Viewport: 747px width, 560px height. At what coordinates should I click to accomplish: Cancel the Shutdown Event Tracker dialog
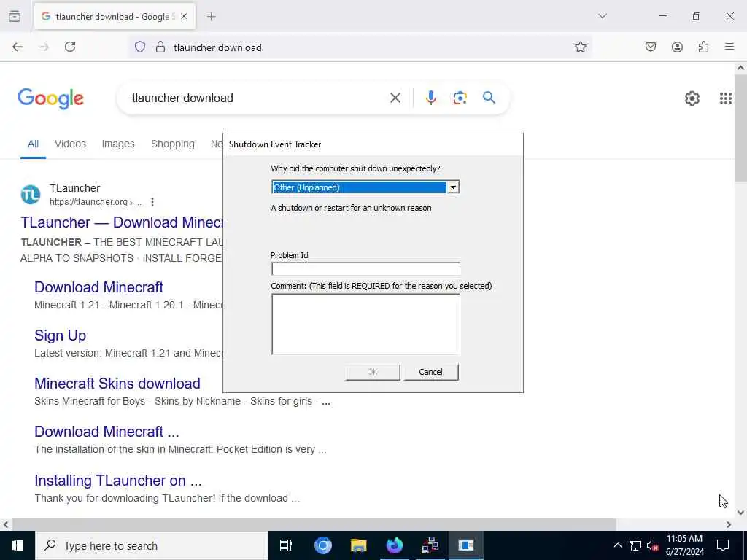tap(430, 372)
